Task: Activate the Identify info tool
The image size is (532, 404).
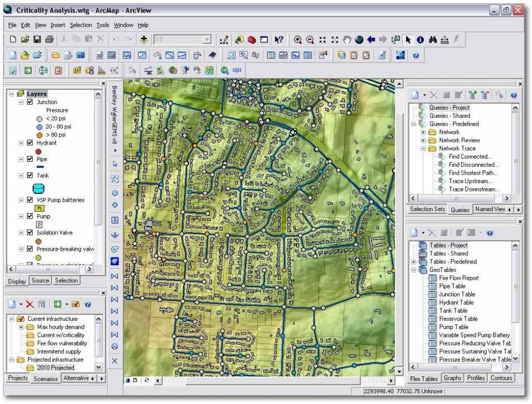Action: [x=420, y=40]
